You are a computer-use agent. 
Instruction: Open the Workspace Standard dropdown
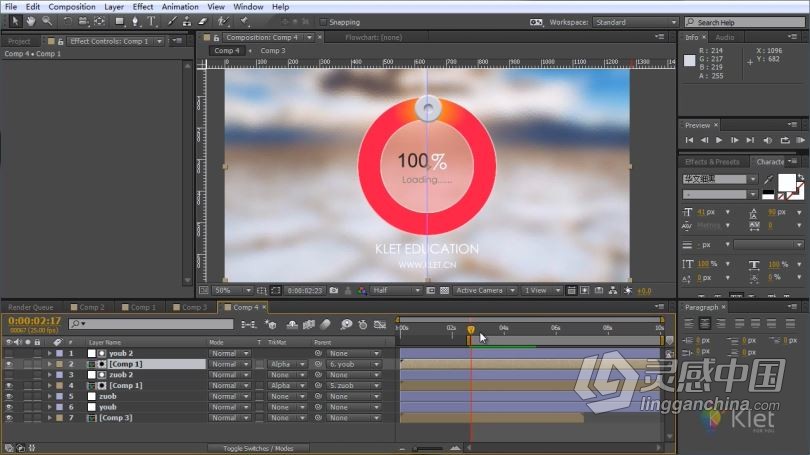point(635,22)
